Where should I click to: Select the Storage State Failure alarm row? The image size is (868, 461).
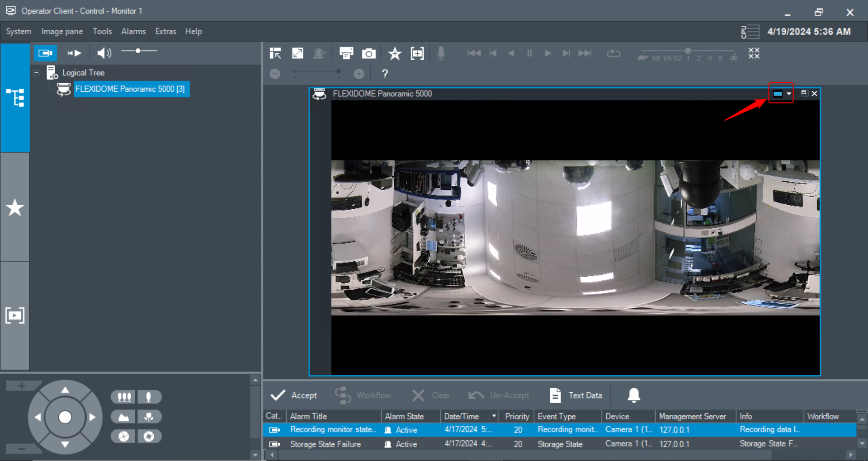(325, 444)
